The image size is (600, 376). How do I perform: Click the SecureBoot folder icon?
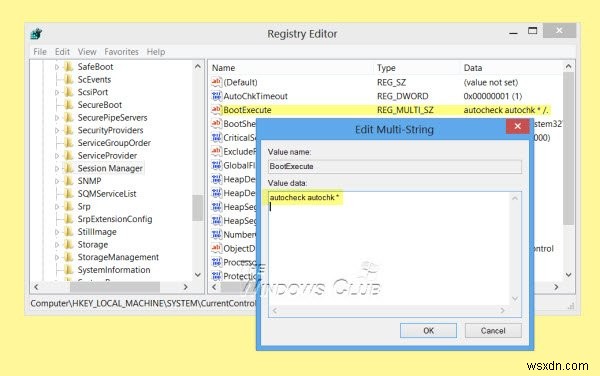click(69, 104)
